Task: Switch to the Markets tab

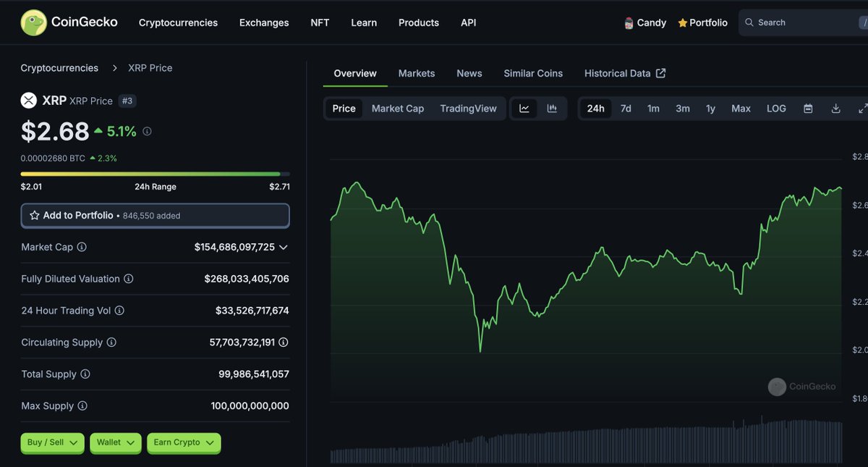Action: pyautogui.click(x=417, y=73)
